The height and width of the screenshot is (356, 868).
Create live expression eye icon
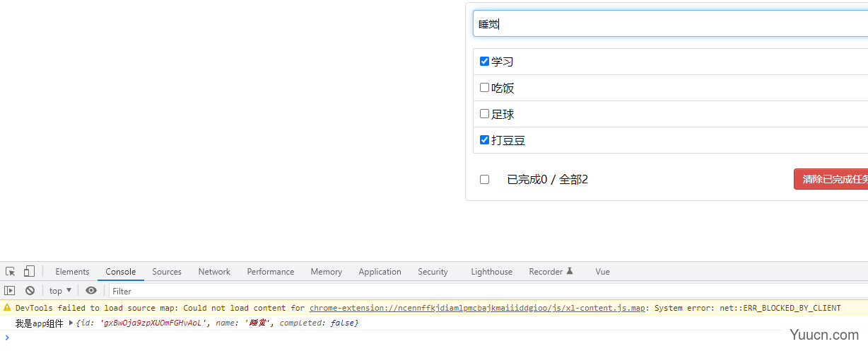[x=91, y=291]
